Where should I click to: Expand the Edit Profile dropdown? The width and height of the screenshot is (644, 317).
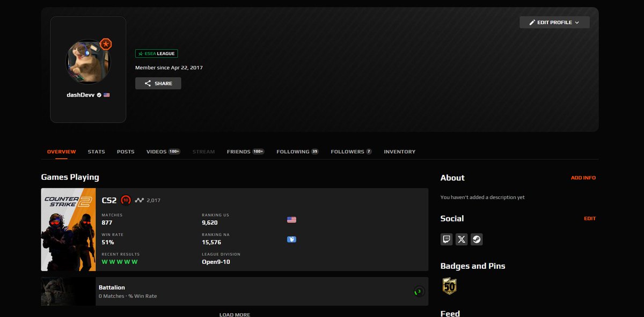click(x=554, y=22)
